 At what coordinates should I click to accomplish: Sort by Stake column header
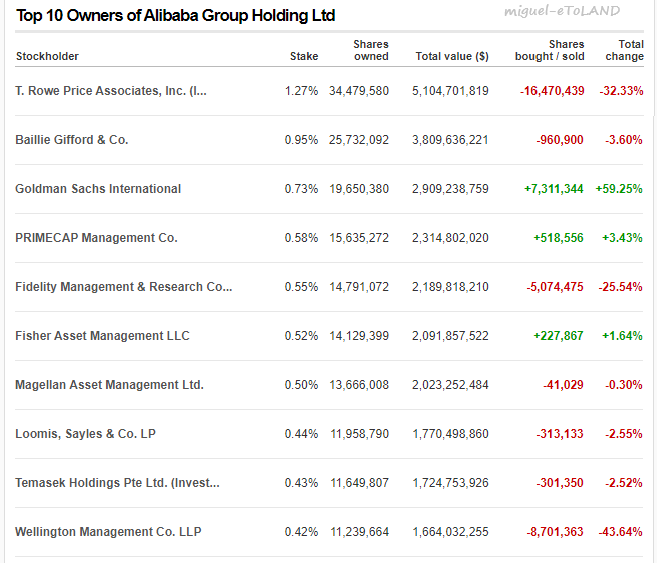tap(304, 56)
